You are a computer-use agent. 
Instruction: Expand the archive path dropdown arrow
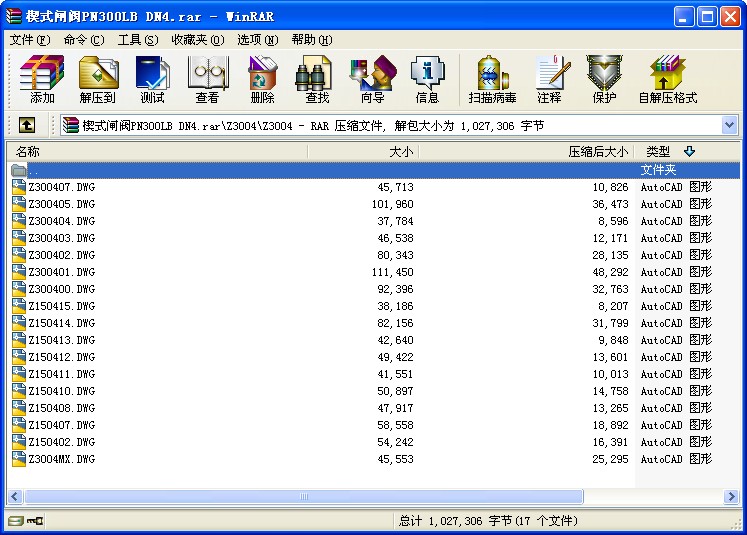click(729, 125)
